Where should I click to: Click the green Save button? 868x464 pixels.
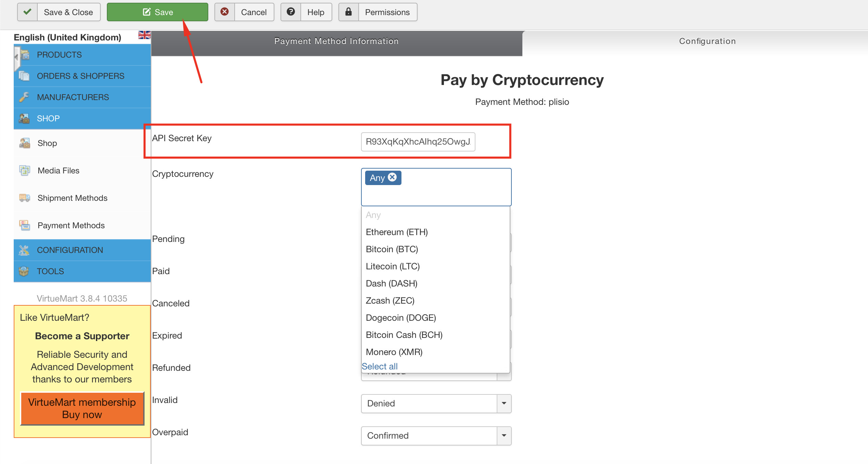pos(158,12)
